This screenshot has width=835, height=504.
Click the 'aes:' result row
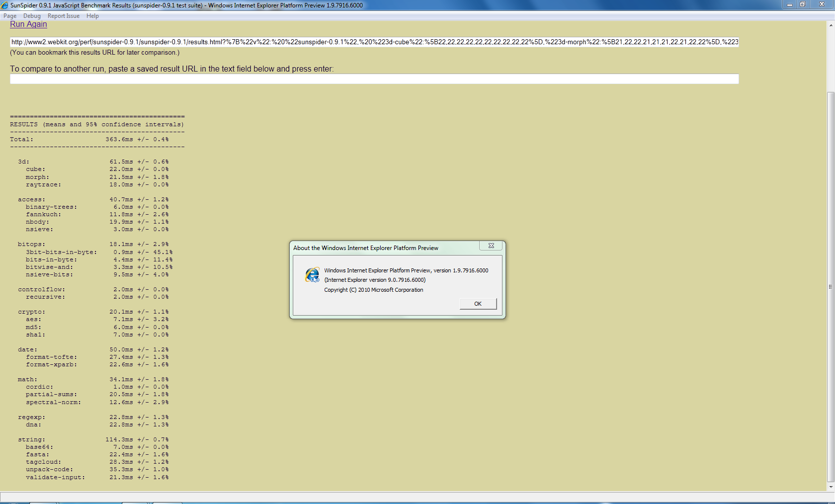[x=97, y=320]
